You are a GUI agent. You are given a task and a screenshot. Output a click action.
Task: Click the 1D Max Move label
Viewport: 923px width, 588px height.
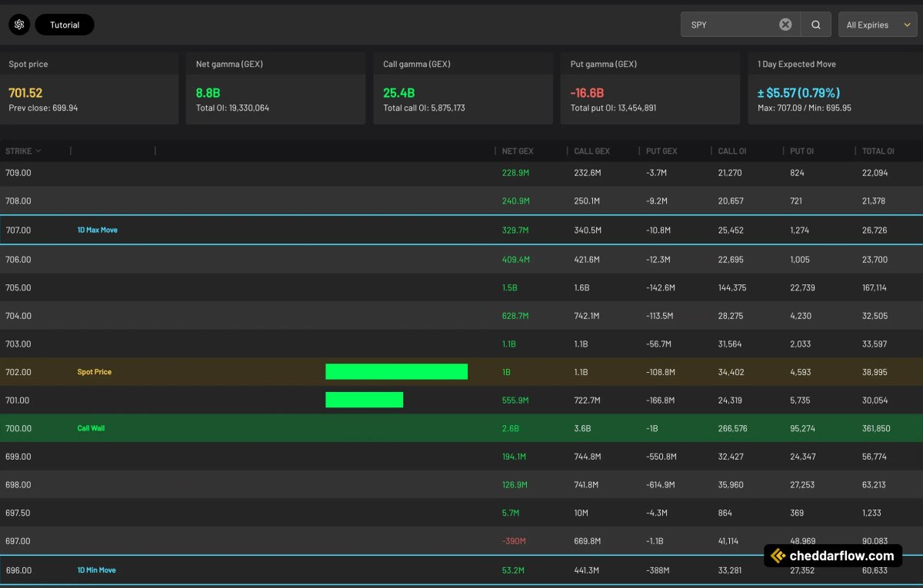click(x=98, y=230)
